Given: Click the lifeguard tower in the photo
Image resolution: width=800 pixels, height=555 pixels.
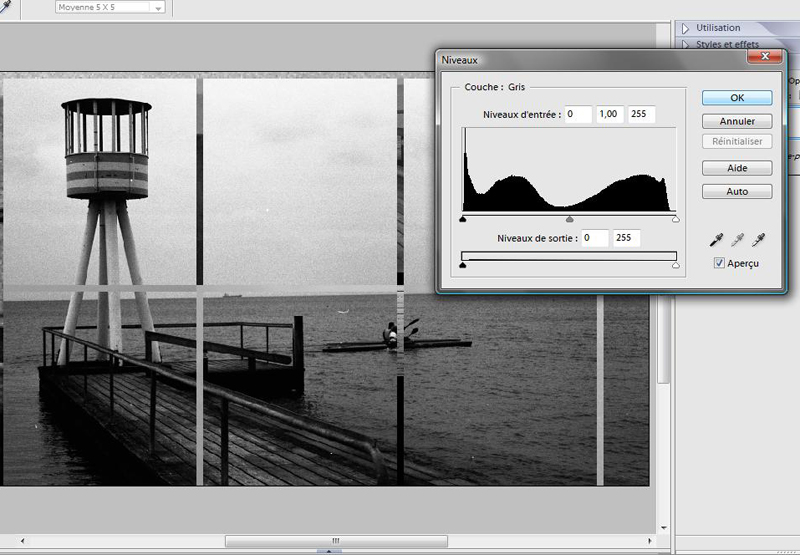Looking at the screenshot, I should pos(107,230).
